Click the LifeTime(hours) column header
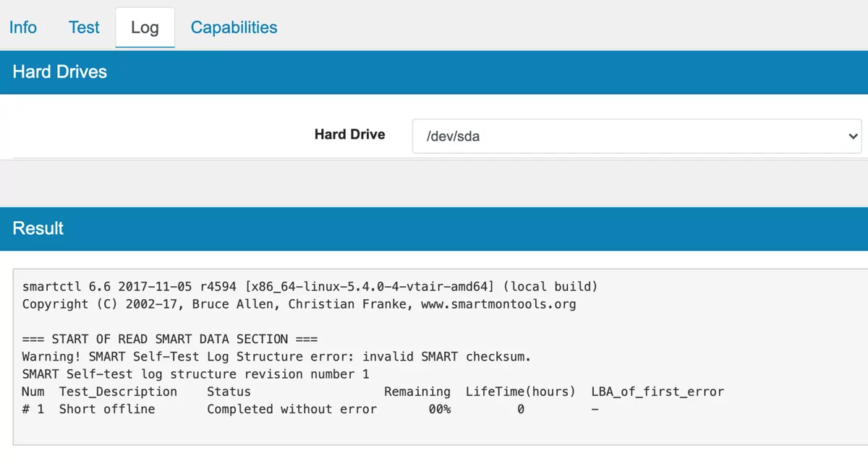 point(520,392)
